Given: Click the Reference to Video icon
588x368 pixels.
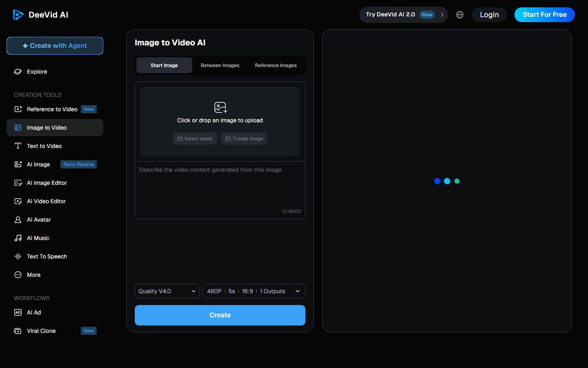Looking at the screenshot, I should click(18, 109).
